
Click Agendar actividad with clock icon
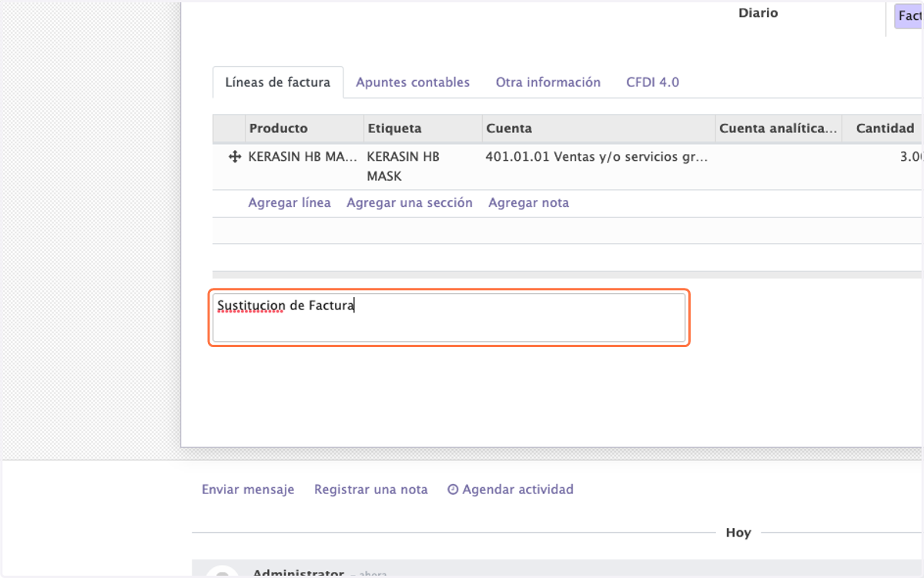click(511, 489)
